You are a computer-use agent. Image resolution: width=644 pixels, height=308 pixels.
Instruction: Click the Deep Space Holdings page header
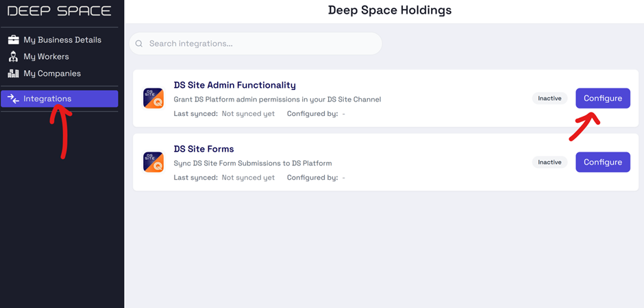(390, 10)
